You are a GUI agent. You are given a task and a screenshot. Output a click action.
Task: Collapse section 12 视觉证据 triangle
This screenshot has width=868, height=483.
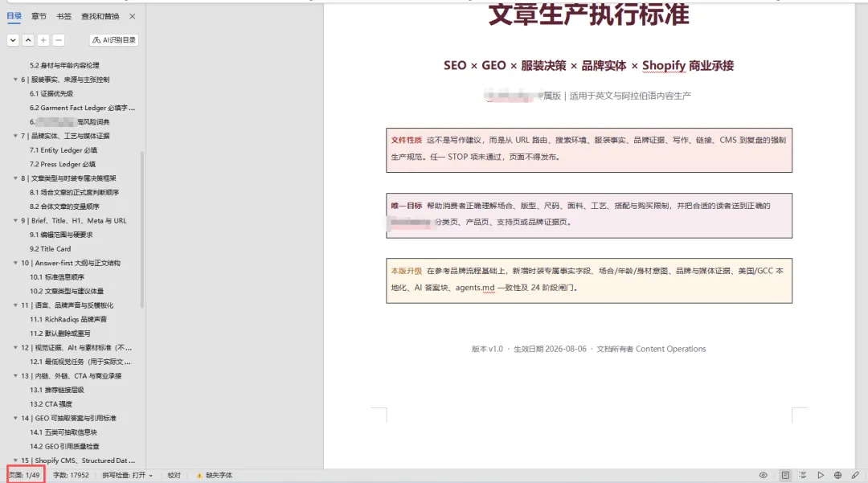(15, 348)
